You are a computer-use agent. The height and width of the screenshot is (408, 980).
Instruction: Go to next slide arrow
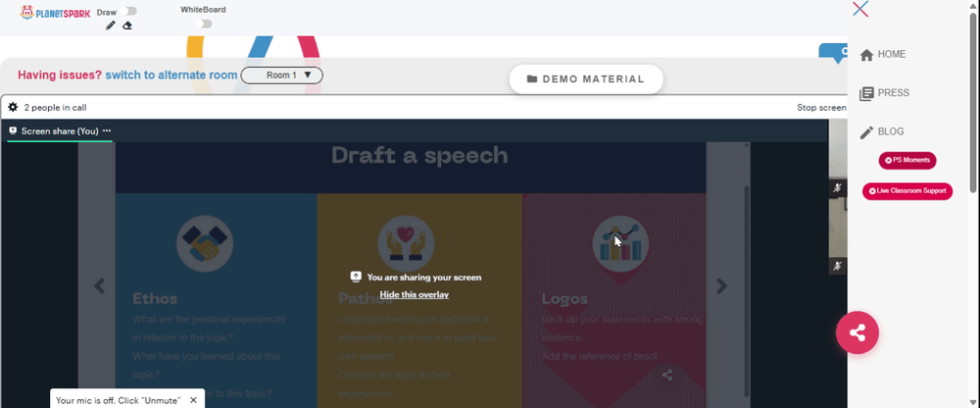coord(722,286)
